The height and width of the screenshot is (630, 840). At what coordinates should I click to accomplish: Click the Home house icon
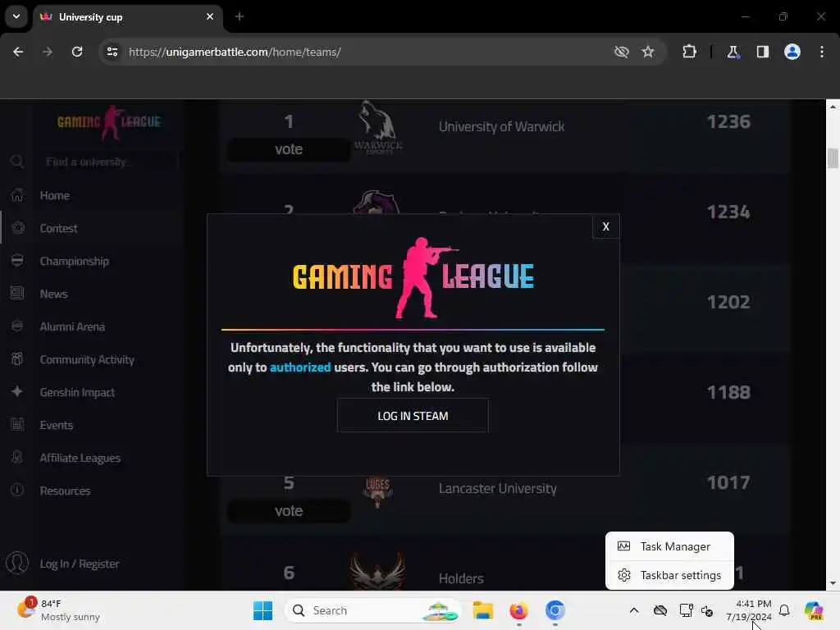pos(17,195)
